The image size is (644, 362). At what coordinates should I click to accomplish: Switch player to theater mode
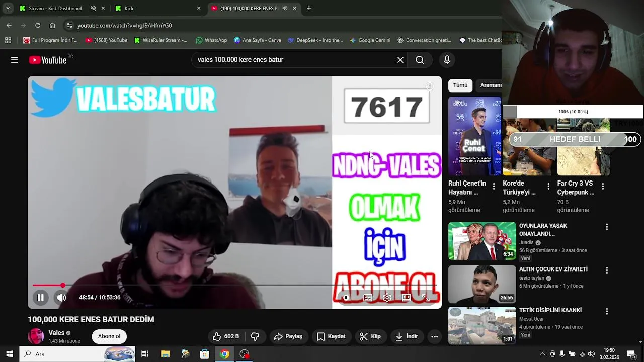[406, 298]
